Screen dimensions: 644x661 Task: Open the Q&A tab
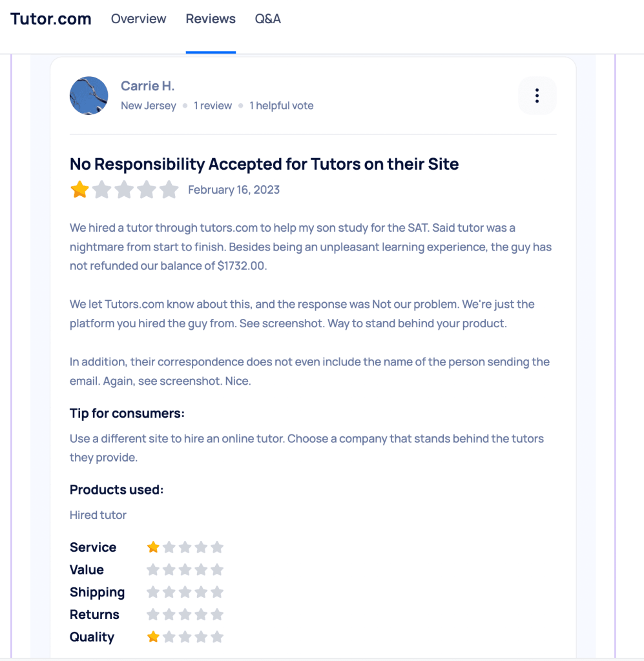(267, 19)
